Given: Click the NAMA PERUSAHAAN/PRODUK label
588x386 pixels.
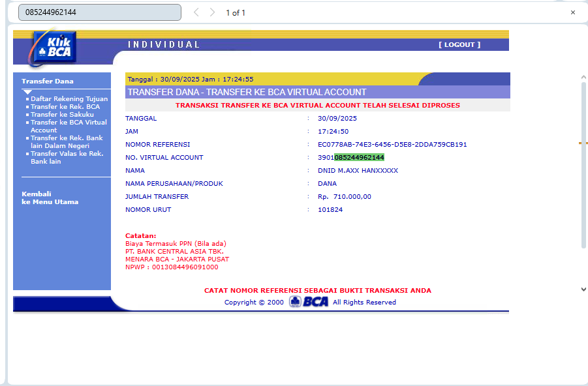Looking at the screenshot, I should point(174,184).
